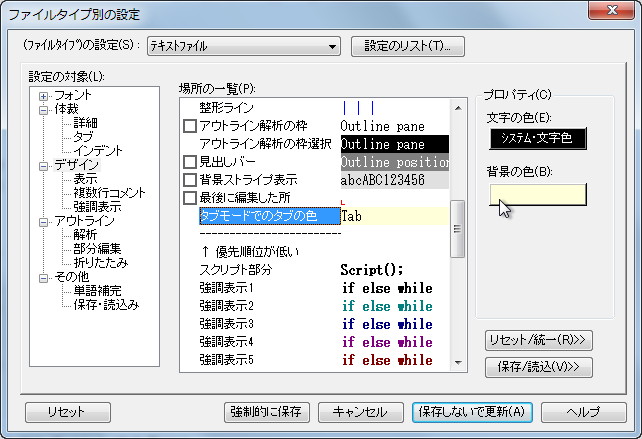Select 保存・読込み in the tree
The height and width of the screenshot is (439, 642).
pos(106,305)
